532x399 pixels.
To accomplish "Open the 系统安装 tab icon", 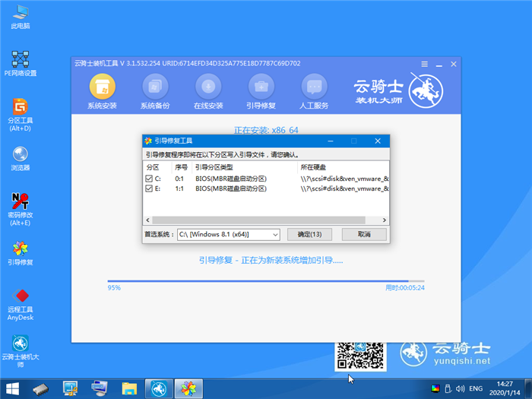I will click(x=102, y=86).
